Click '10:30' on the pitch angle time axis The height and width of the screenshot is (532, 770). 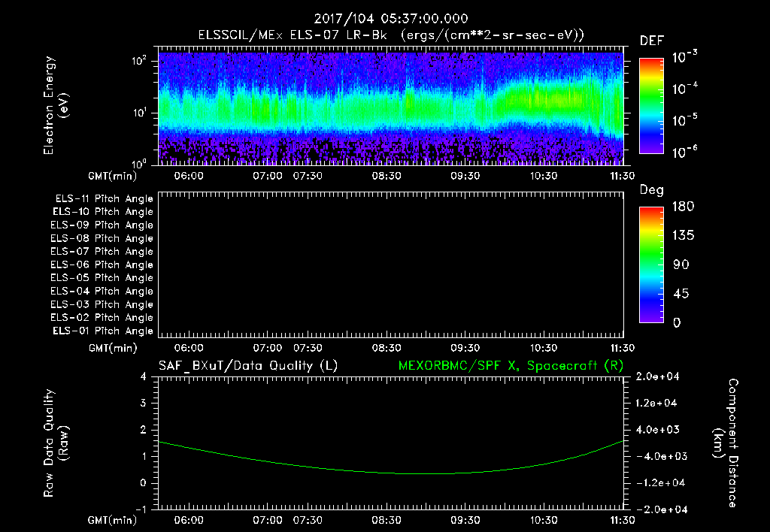click(543, 348)
